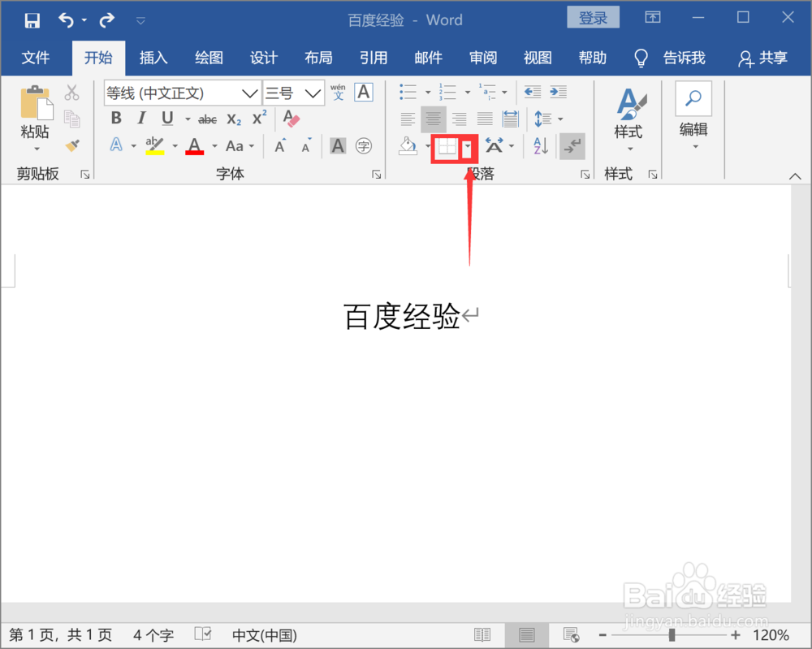
Task: Switch to the 邮件 tab
Action: pos(428,58)
